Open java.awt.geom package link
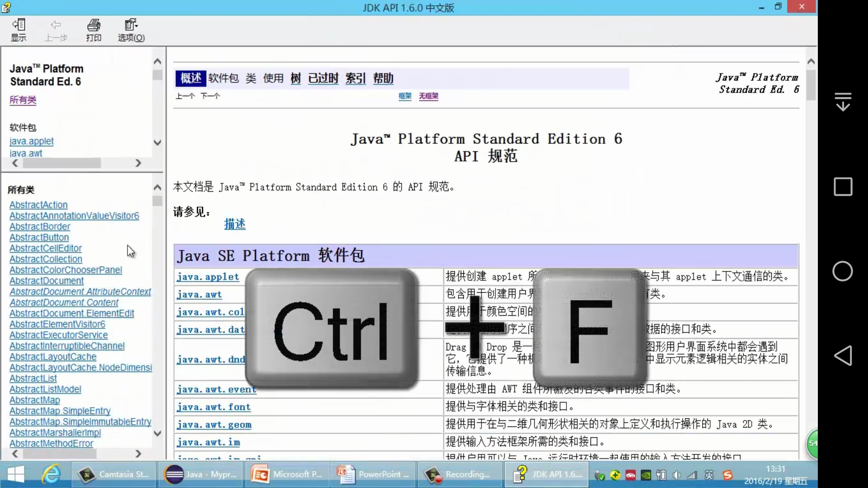Image resolution: width=868 pixels, height=488 pixels. [214, 425]
